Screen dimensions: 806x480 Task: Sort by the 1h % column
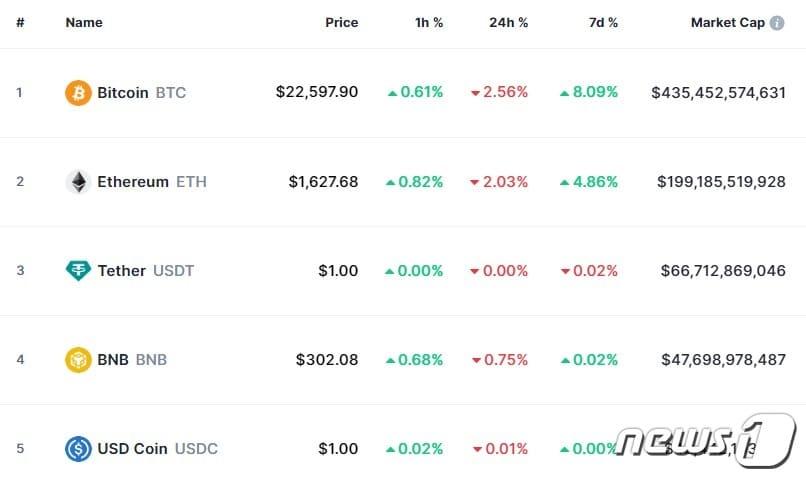[429, 23]
